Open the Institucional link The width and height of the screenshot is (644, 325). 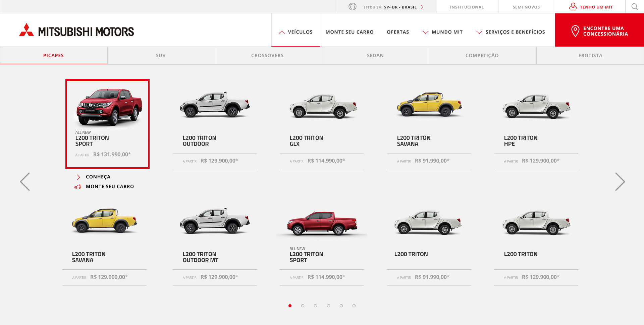[467, 7]
